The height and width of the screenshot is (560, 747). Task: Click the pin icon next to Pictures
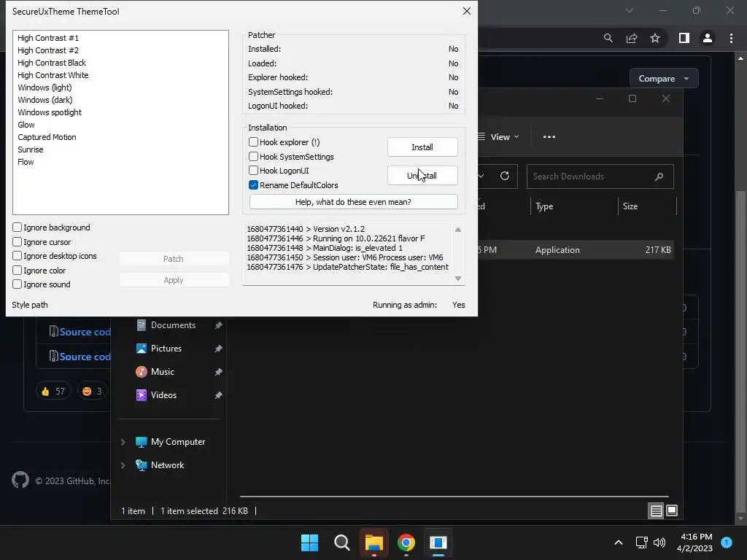click(218, 349)
